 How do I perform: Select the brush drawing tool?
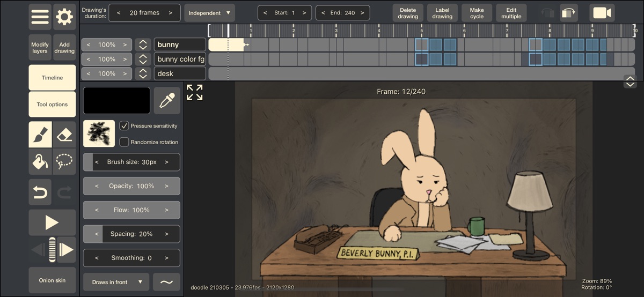[x=40, y=135]
